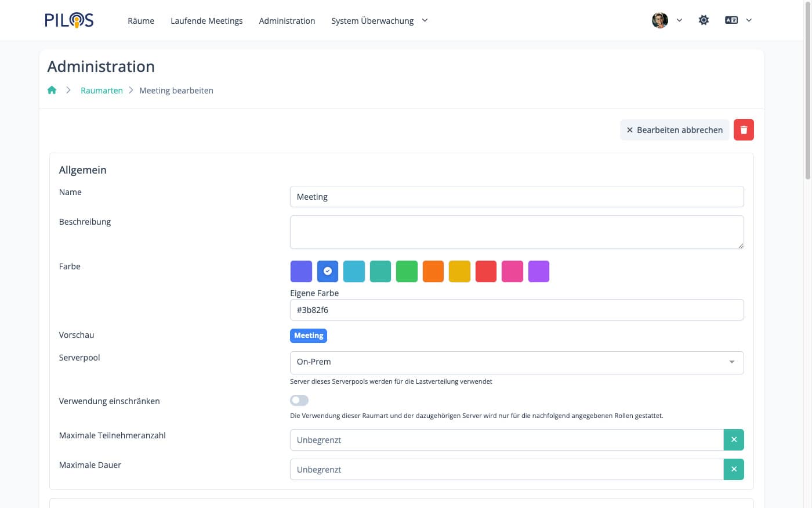Clear the Maximale Teilnehmeranzahl value
Screen dimensions: 812x508
point(733,440)
